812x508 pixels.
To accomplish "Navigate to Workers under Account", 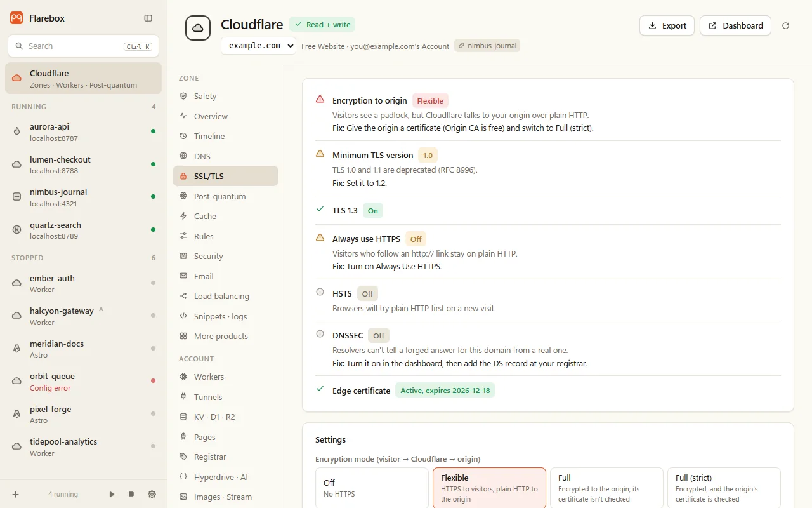I will [225, 377].
